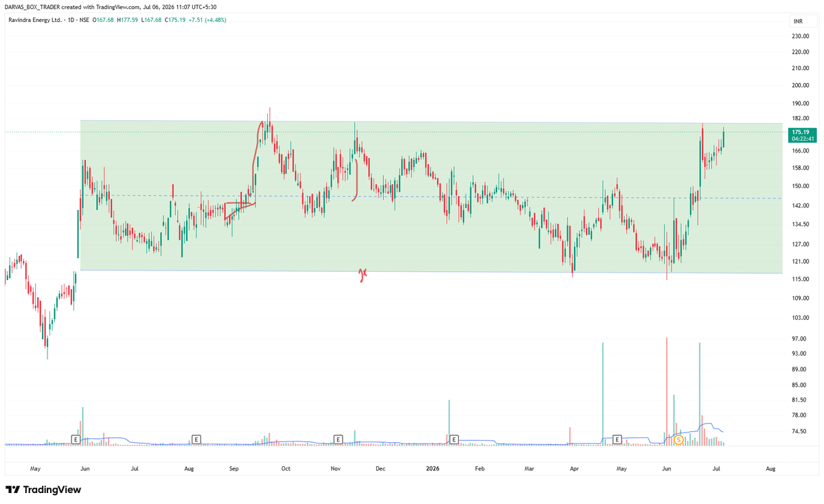Click the 2026 year label on the time axis
Screen dimensions: 824x504
tap(433, 468)
